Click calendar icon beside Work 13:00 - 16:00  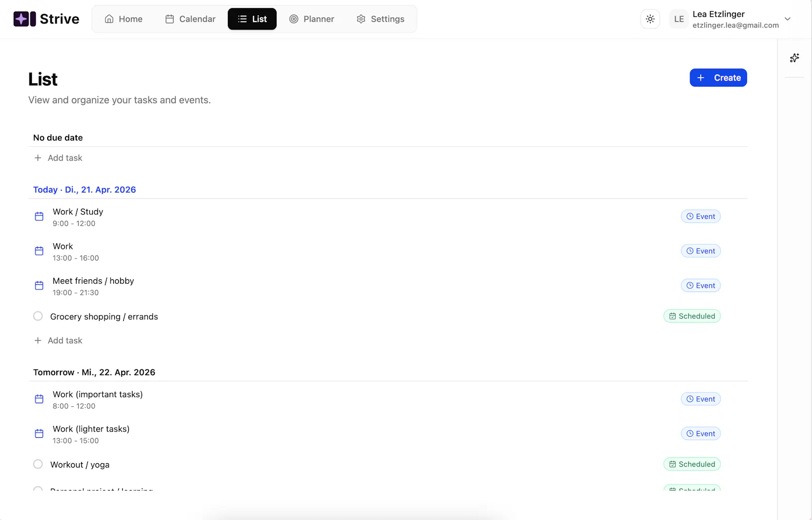tap(39, 251)
